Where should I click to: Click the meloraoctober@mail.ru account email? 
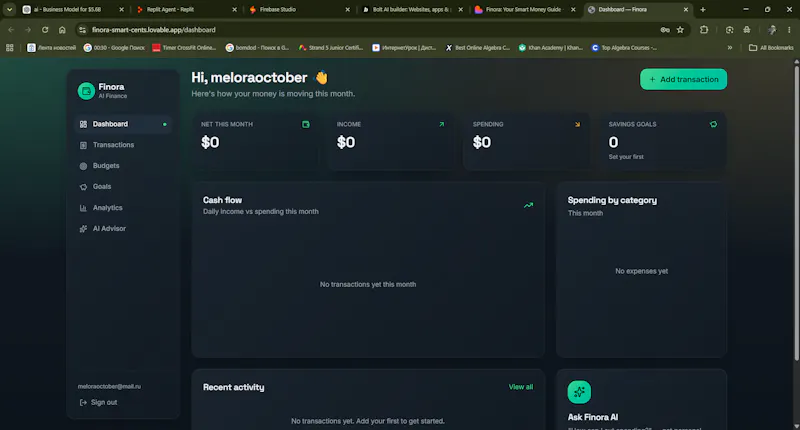109,387
